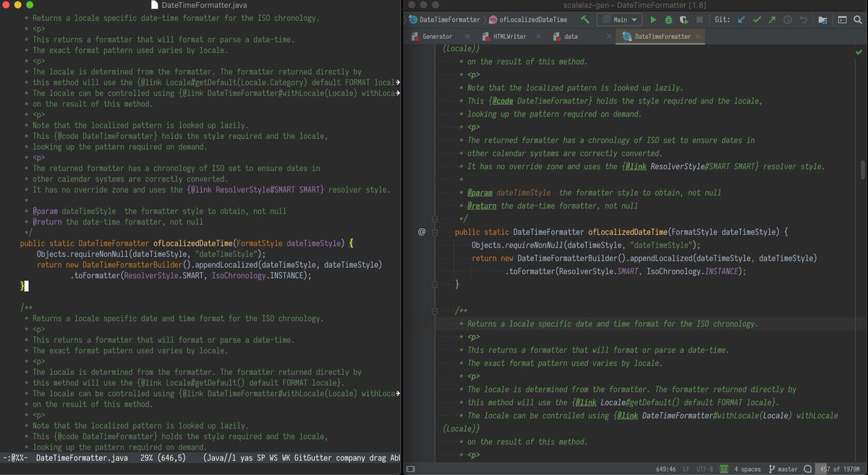Close the Generator tab
Viewport: 868px width, 475px height.
(467, 35)
